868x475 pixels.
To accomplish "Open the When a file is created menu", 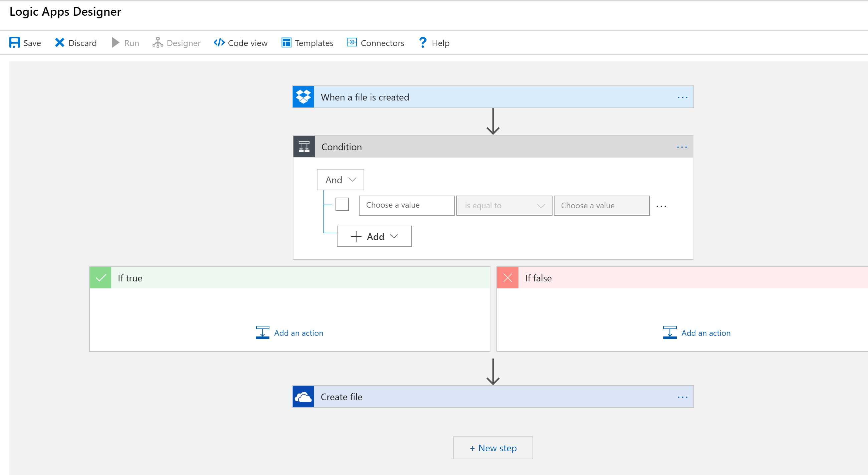I will pyautogui.click(x=682, y=97).
